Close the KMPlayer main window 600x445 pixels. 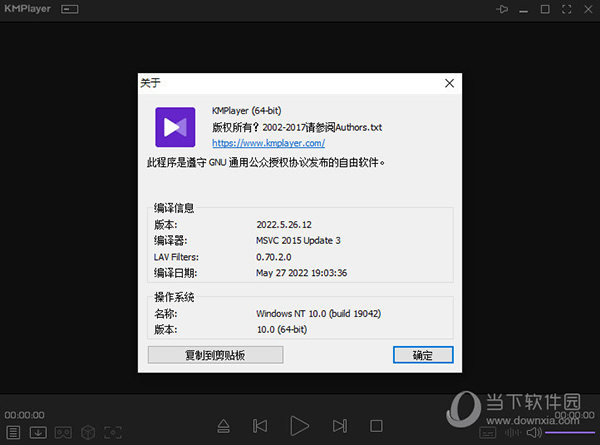coord(588,9)
